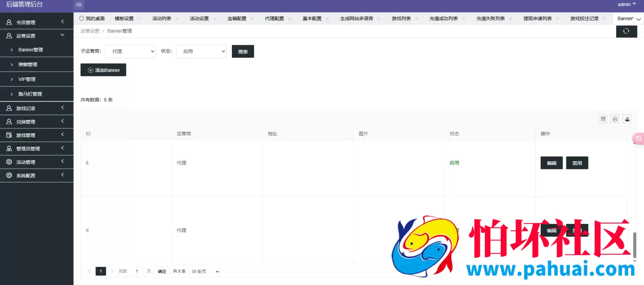Switch to the 代理配置 tab
644x285 pixels.
275,19
